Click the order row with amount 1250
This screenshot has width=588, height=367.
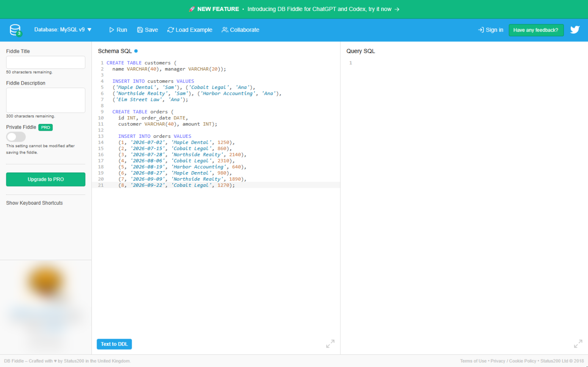[177, 142]
